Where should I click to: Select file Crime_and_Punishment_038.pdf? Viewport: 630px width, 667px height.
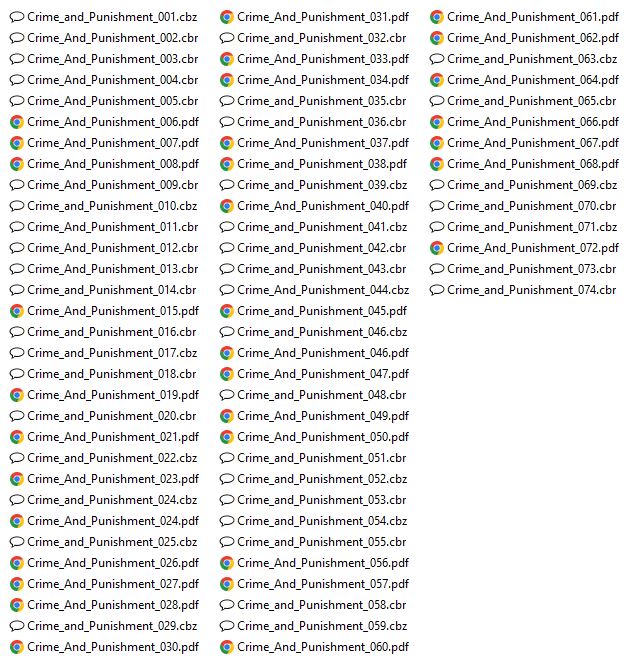[314, 164]
